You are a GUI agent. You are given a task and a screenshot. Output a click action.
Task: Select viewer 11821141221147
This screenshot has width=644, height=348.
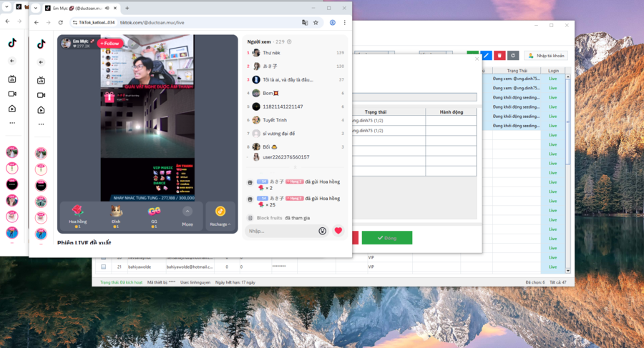tap(296, 106)
